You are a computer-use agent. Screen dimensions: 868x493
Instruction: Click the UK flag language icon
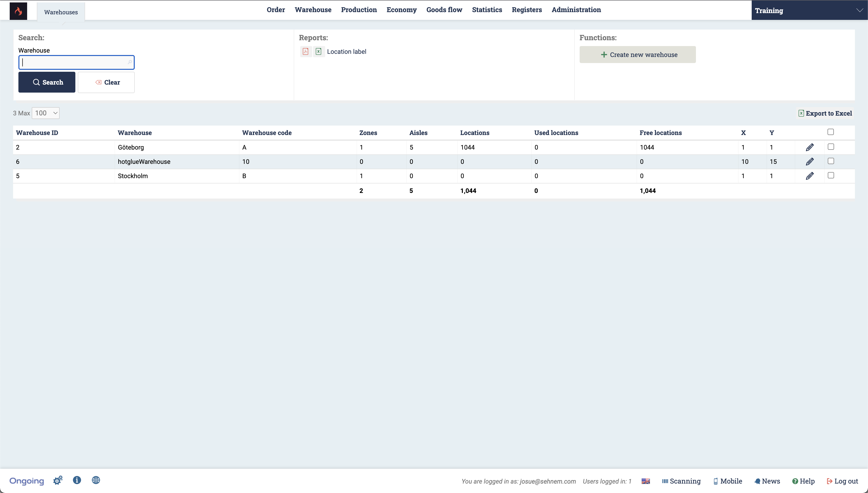(x=646, y=481)
